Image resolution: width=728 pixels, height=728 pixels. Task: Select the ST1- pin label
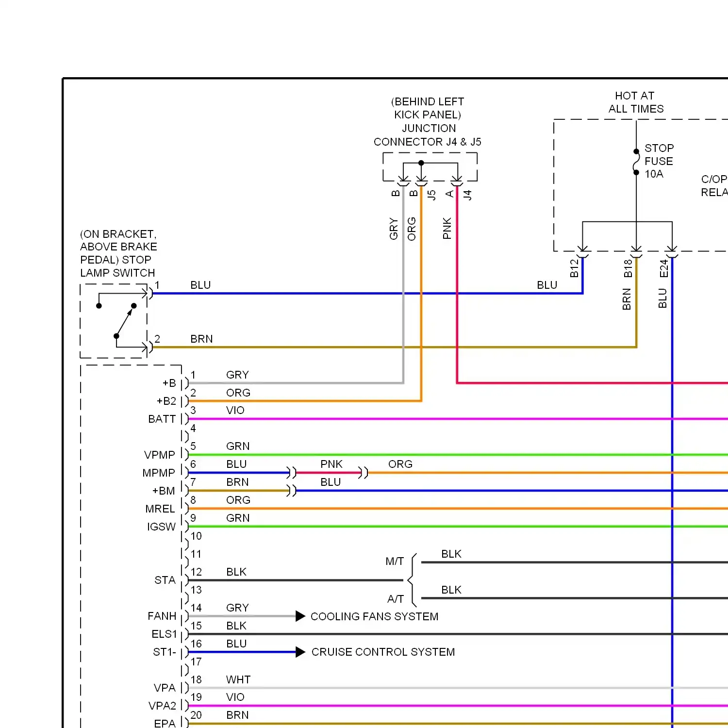pyautogui.click(x=165, y=652)
